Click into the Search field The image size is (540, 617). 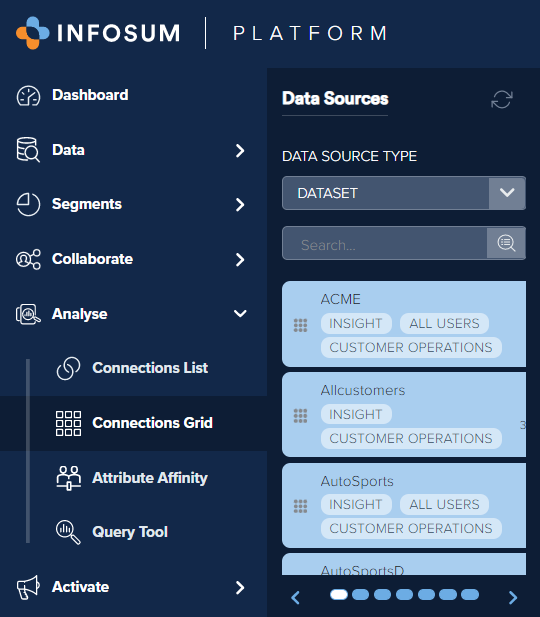point(385,243)
